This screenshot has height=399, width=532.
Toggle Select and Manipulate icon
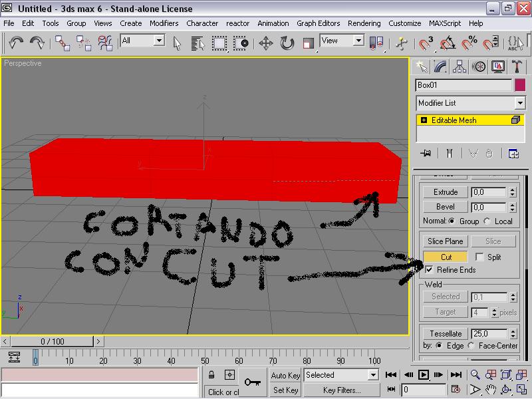[x=402, y=43]
